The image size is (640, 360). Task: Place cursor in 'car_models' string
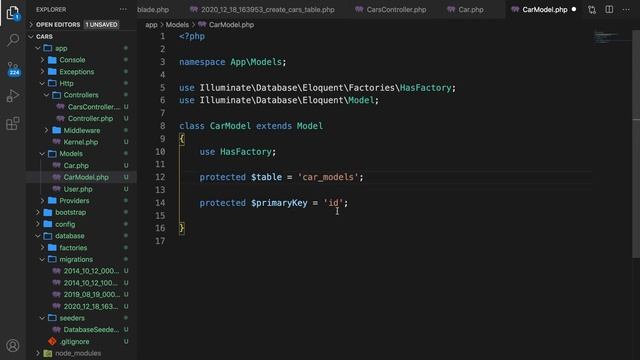[328, 177]
